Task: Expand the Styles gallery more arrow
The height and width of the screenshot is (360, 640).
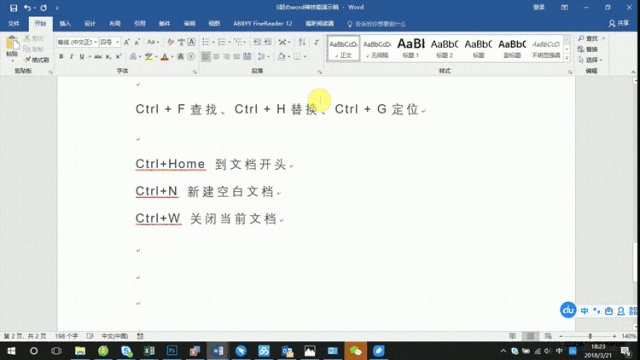Action: (x=567, y=58)
